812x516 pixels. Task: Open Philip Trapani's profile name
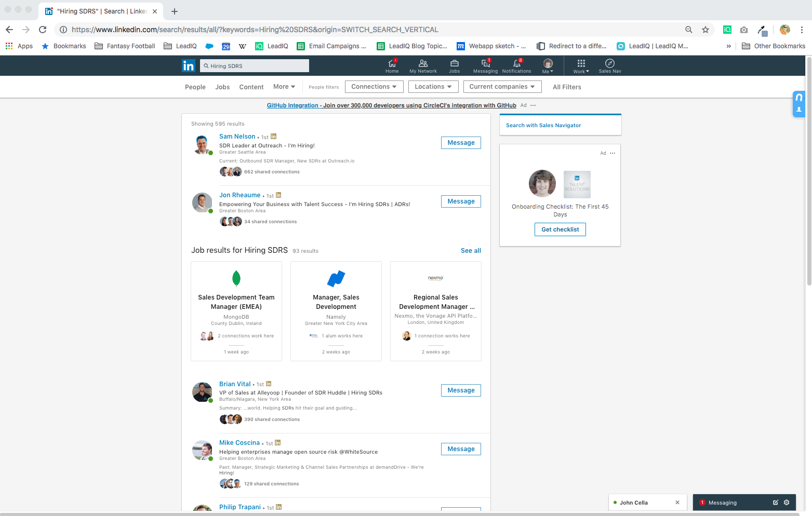(239, 507)
